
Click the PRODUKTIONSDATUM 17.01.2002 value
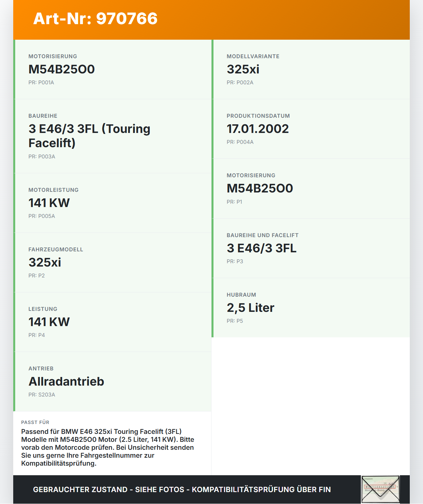click(x=257, y=129)
